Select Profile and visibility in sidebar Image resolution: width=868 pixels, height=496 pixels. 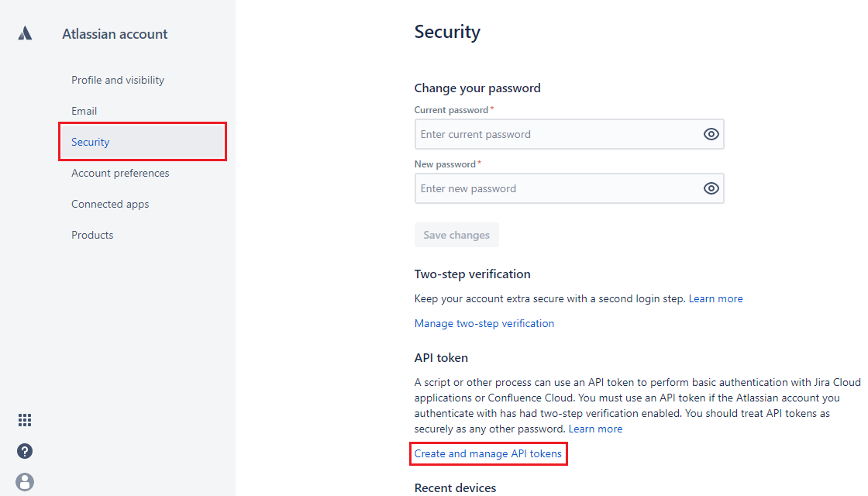pos(118,81)
